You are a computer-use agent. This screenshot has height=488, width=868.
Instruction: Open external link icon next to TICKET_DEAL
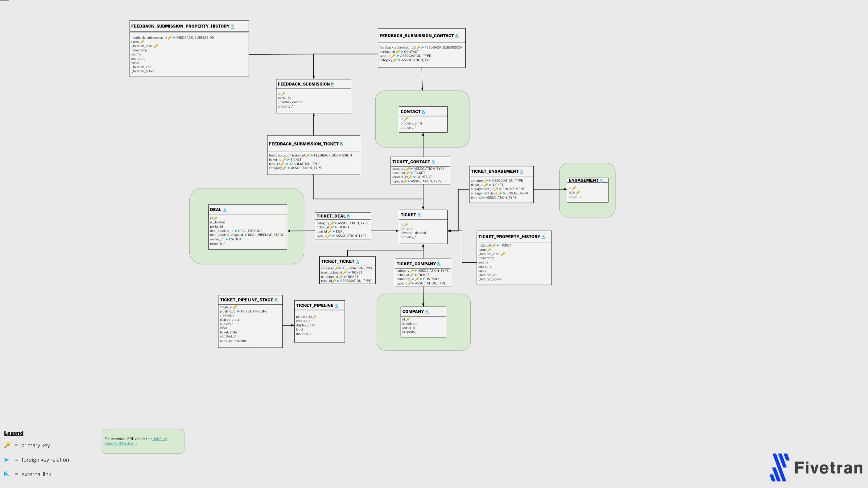[349, 216]
